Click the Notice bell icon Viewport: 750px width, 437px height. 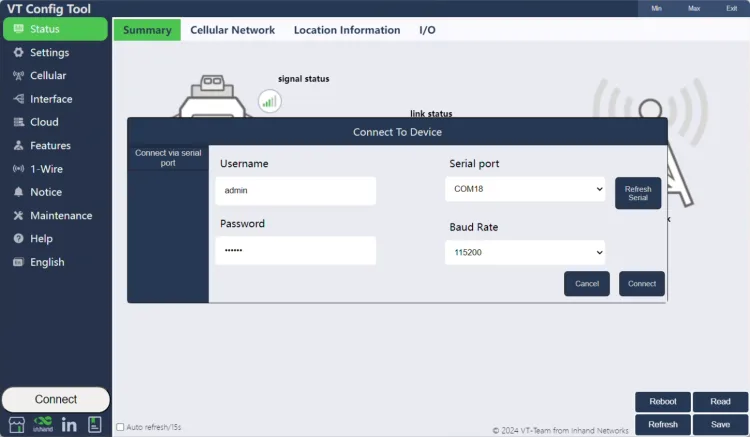(x=18, y=192)
